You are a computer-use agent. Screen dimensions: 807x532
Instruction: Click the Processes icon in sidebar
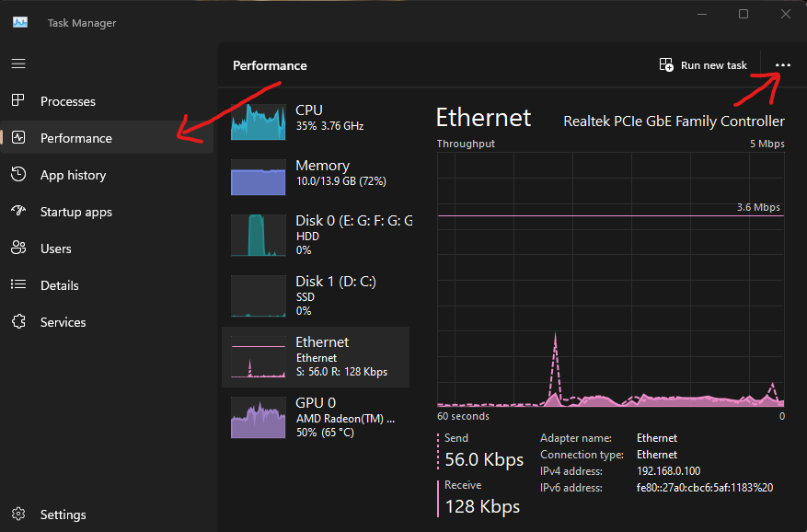(18, 101)
